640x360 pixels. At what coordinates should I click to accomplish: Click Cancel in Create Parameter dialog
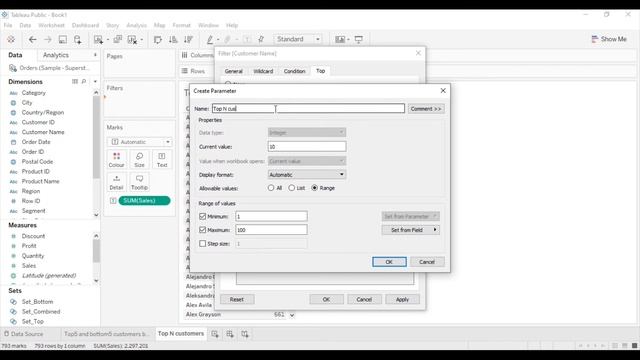[427, 262]
